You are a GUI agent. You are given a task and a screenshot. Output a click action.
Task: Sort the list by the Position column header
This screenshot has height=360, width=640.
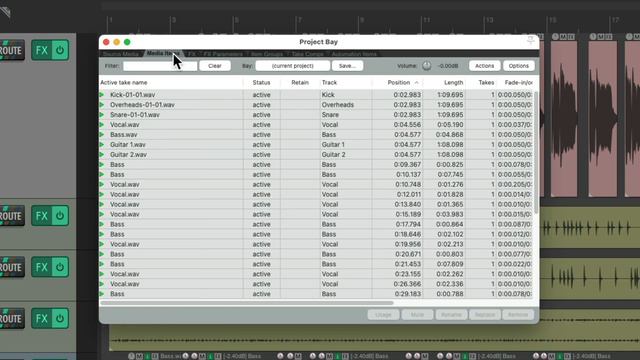(x=398, y=82)
